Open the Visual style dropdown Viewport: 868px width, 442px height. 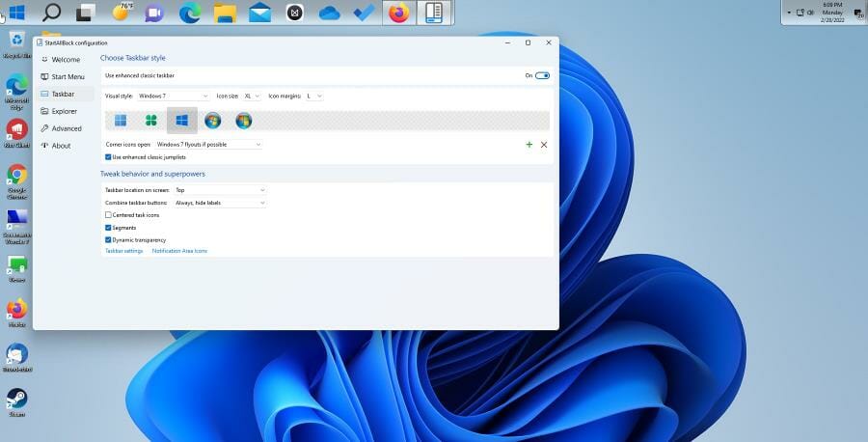[174, 97]
